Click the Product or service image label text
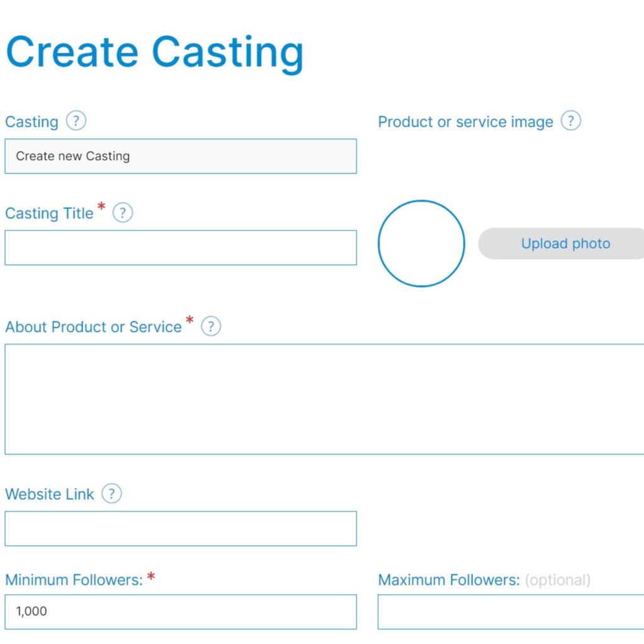Image resolution: width=644 pixels, height=644 pixels. 465,122
